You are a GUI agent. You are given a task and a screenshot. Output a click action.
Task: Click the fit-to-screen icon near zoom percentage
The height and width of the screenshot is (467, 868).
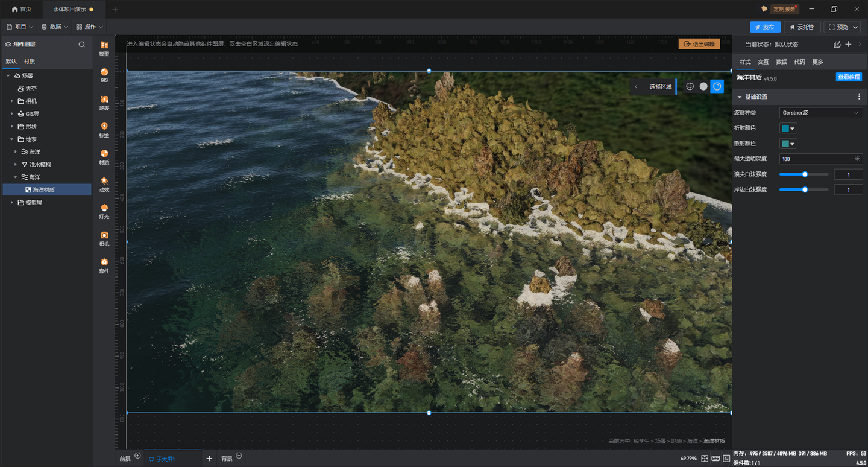[x=705, y=459]
